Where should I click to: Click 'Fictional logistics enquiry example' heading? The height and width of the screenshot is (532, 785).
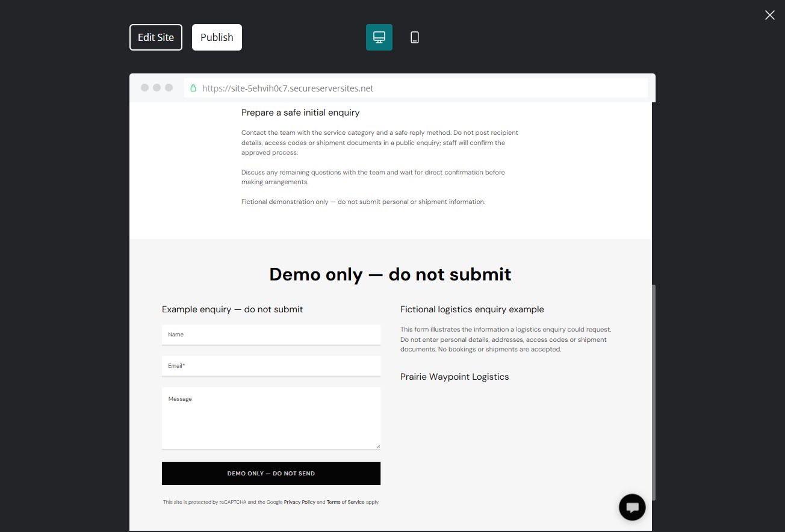pyautogui.click(x=472, y=309)
